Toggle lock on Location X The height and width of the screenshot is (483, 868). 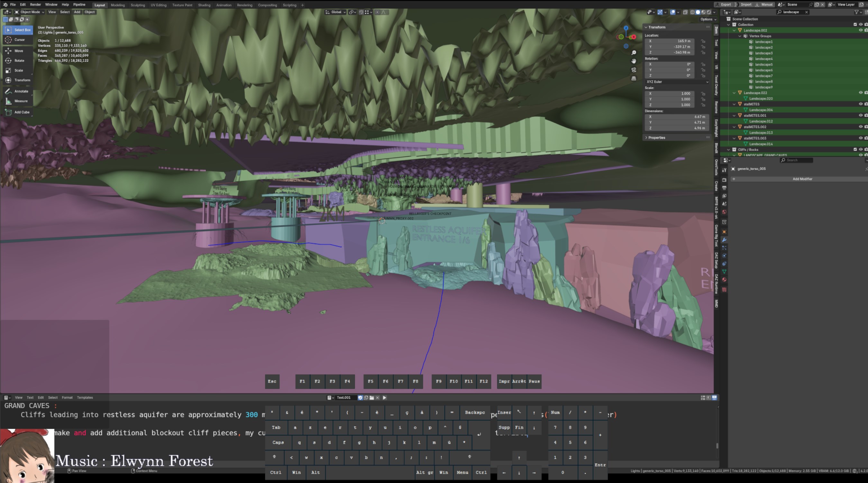pos(703,41)
